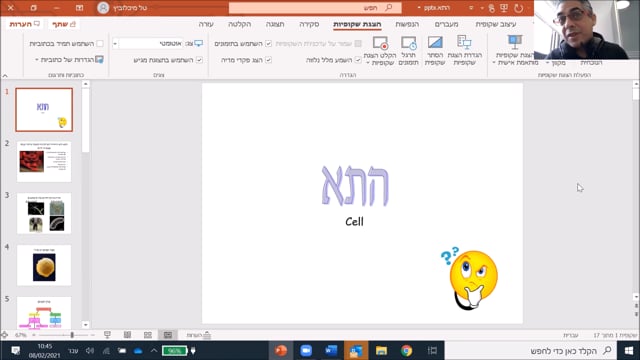This screenshot has width=640, height=360.
Task: Open the Windows Start menu
Action: tap(629, 351)
